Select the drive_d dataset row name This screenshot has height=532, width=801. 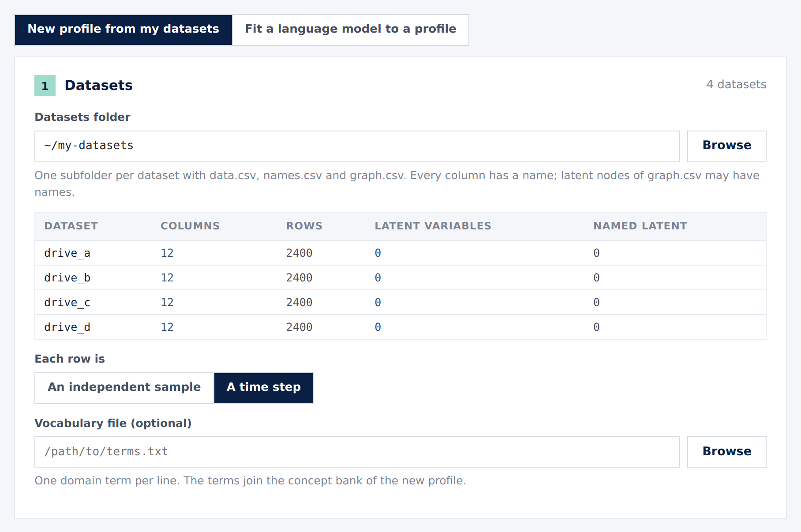67,327
